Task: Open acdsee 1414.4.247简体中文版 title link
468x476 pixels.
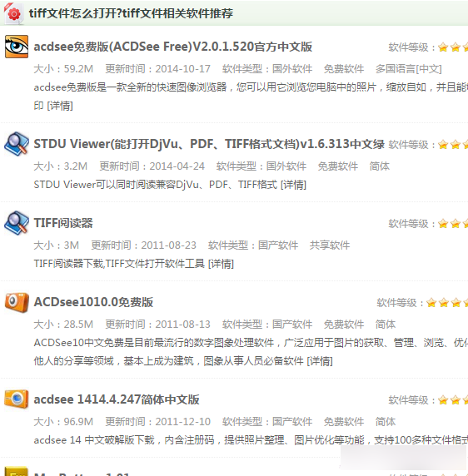Action: point(117,399)
